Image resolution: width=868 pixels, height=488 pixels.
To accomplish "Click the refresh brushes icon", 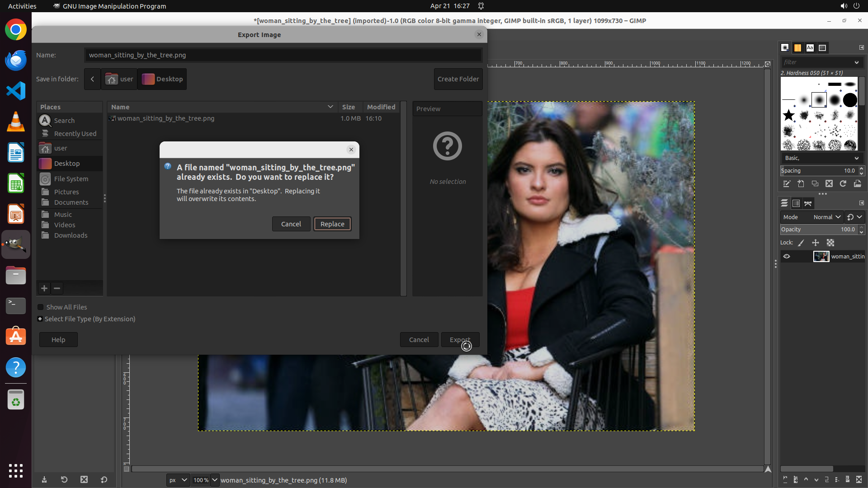I will [x=843, y=183].
